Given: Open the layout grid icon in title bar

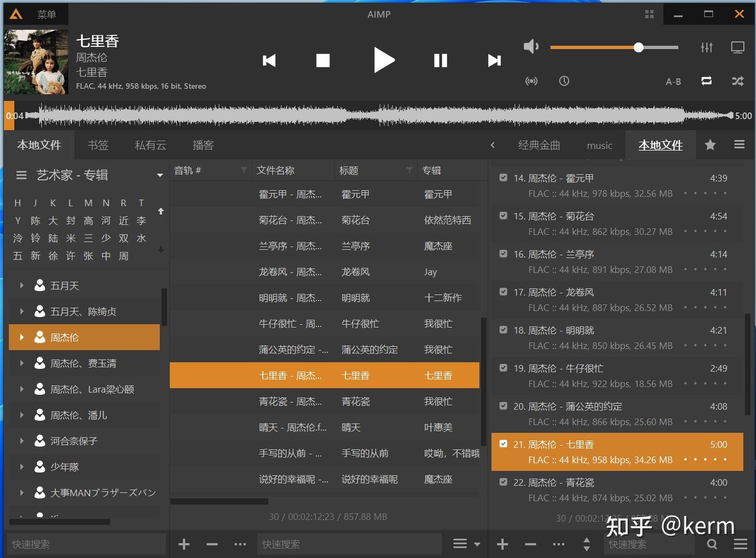Looking at the screenshot, I should click(649, 14).
